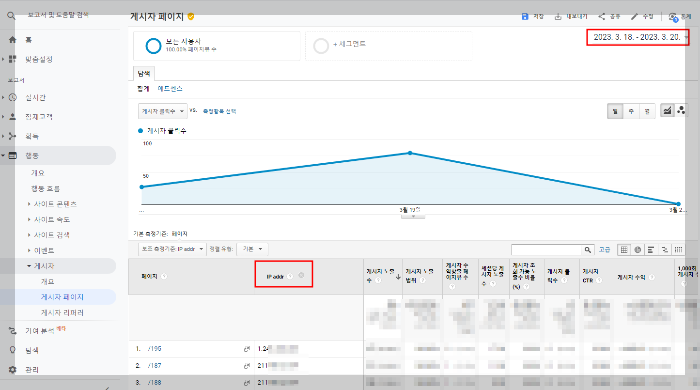Open the secondary dimension IP addr dropdown
This screenshot has height=390, width=700.
click(172, 249)
